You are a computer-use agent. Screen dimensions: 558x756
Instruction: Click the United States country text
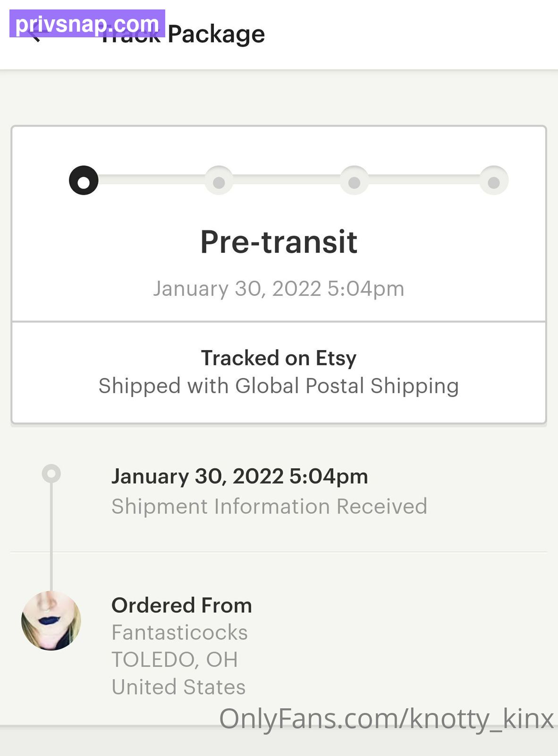pos(178,687)
